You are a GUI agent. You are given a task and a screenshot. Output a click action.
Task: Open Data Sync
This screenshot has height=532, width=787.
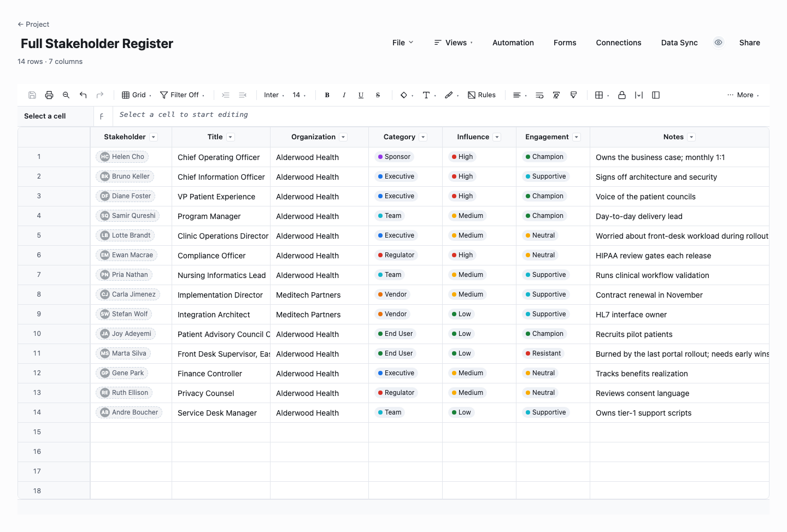pos(679,43)
